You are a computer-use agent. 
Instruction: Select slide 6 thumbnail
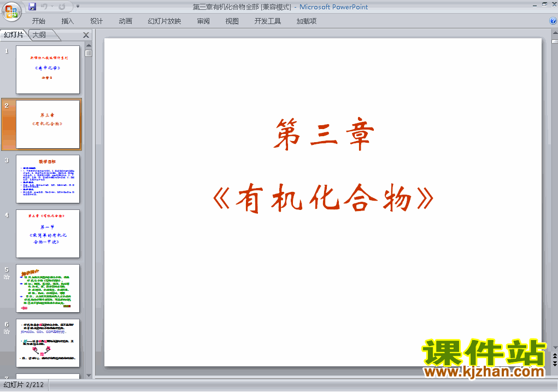click(x=48, y=343)
